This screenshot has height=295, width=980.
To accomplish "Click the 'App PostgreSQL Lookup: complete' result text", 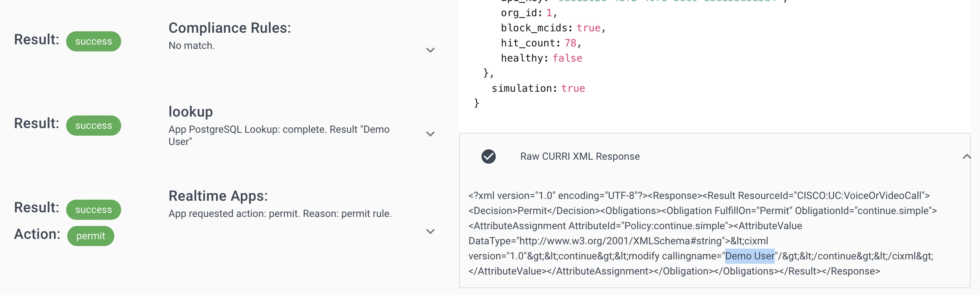I will pos(279,135).
